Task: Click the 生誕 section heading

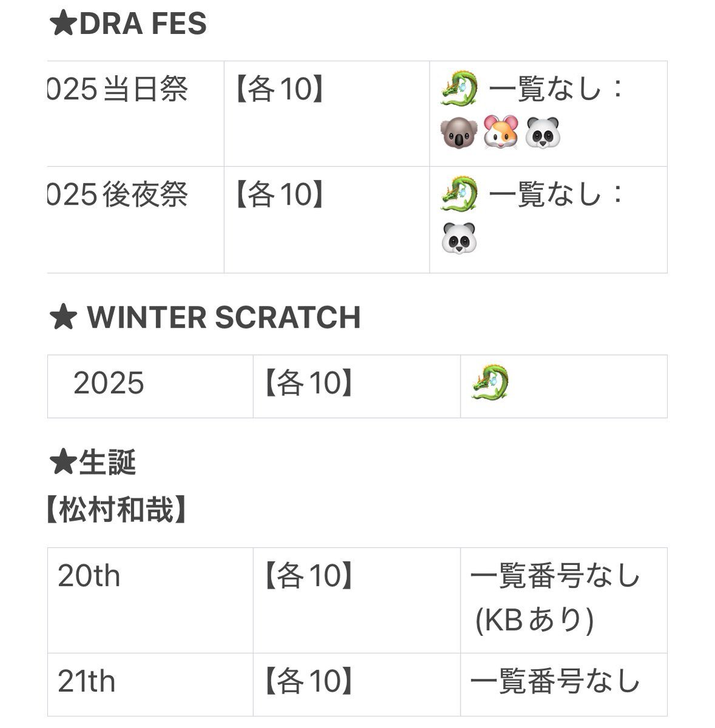Action: point(107,463)
